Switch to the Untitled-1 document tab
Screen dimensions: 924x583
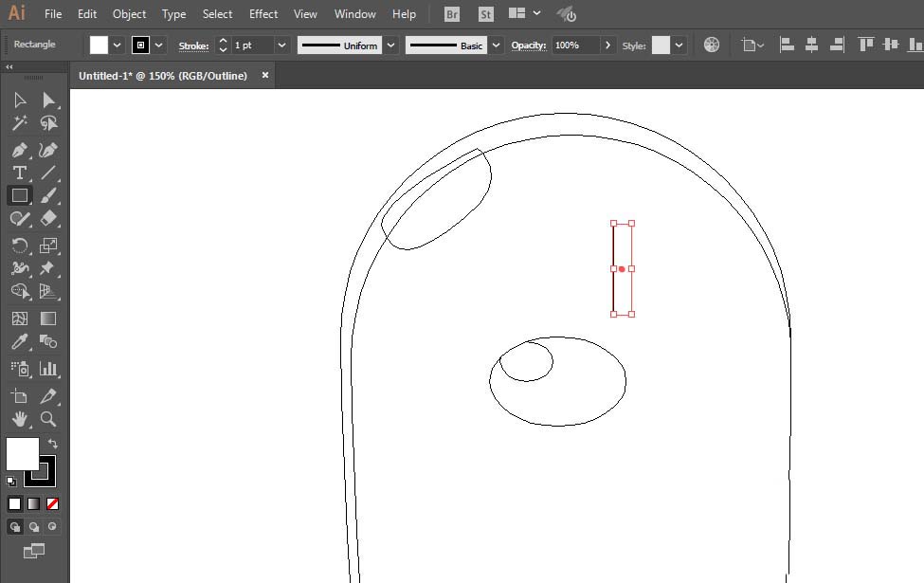click(161, 75)
